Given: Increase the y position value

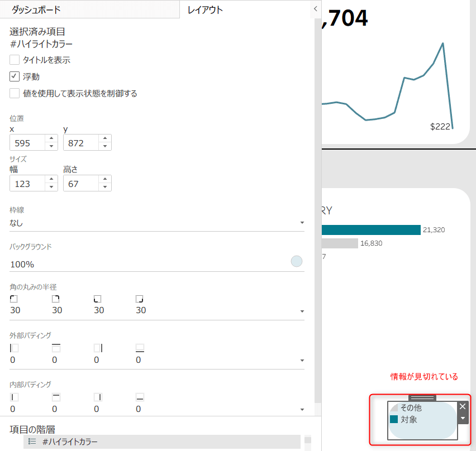Looking at the screenshot, I should [x=104, y=138].
